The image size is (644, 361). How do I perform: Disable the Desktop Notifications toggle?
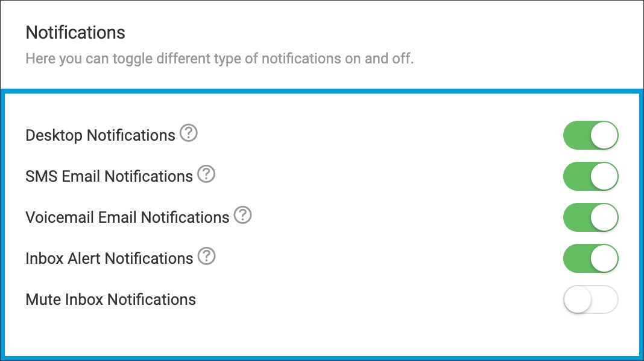[x=590, y=135]
